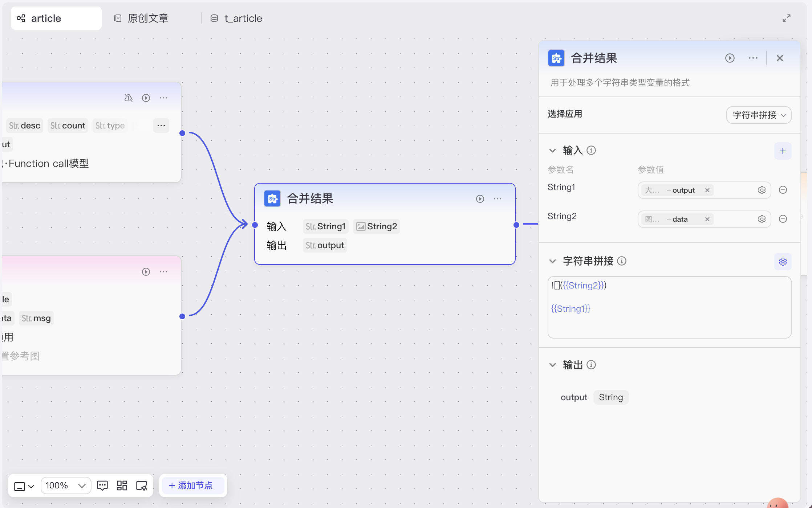Click the expand fullscreen arrows icon
Screen dimensions: 812x508
point(786,18)
